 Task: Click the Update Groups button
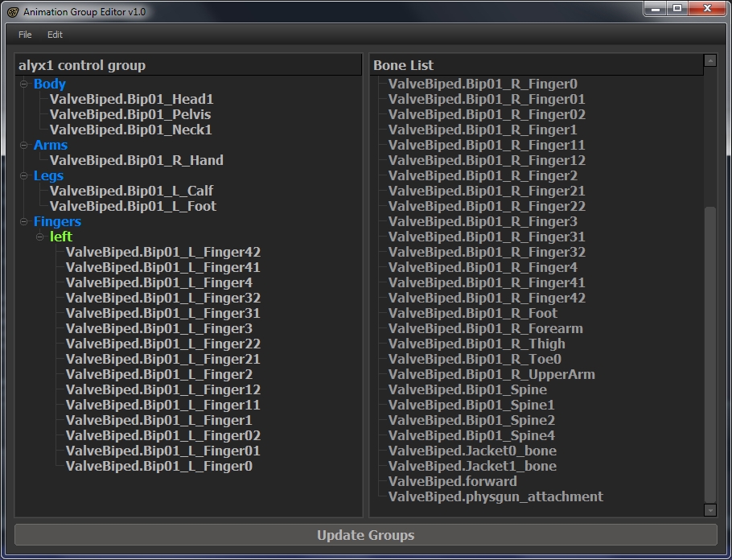(x=365, y=535)
